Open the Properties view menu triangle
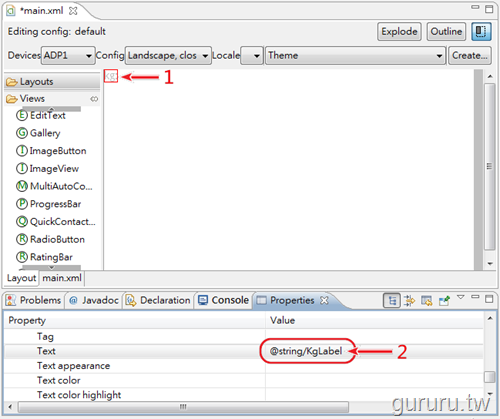Image resolution: width=500 pixels, height=419 pixels. [x=461, y=297]
